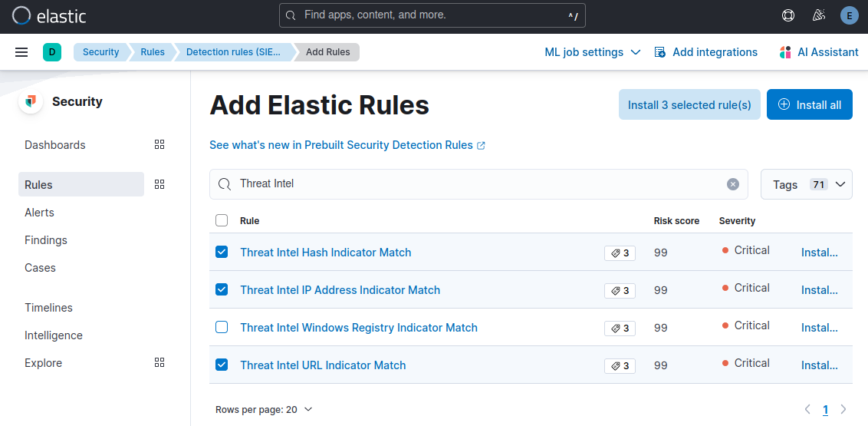This screenshot has height=426, width=868.
Task: Change the Rows per page setting
Action: point(264,410)
